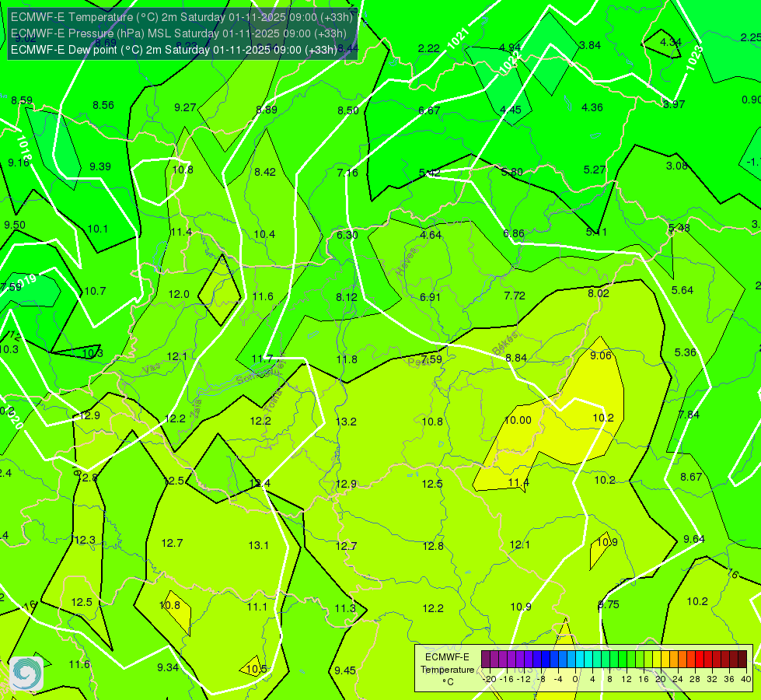The image size is (761, 700).
Task: Click the '6.30' temperature value
Action: tap(347, 235)
